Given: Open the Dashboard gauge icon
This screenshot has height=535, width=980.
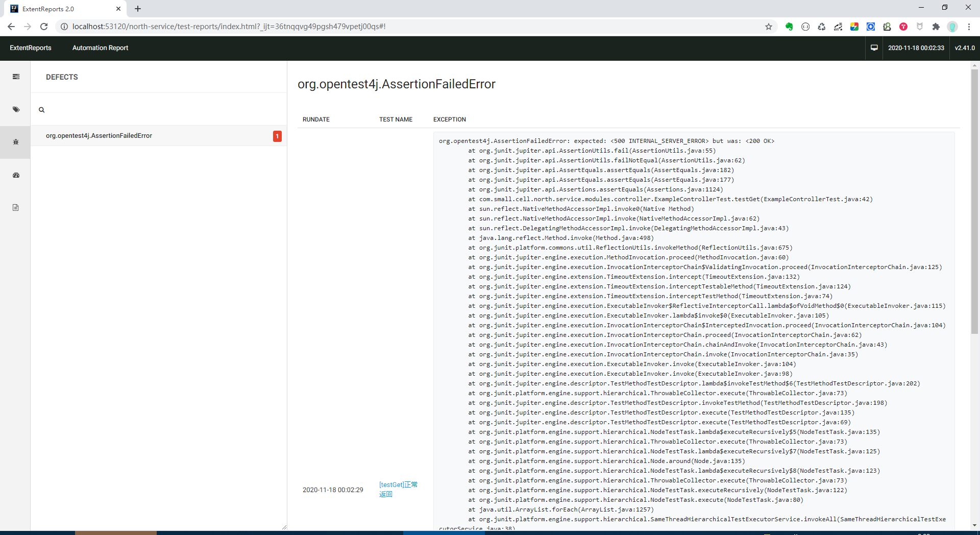Looking at the screenshot, I should click(x=16, y=175).
